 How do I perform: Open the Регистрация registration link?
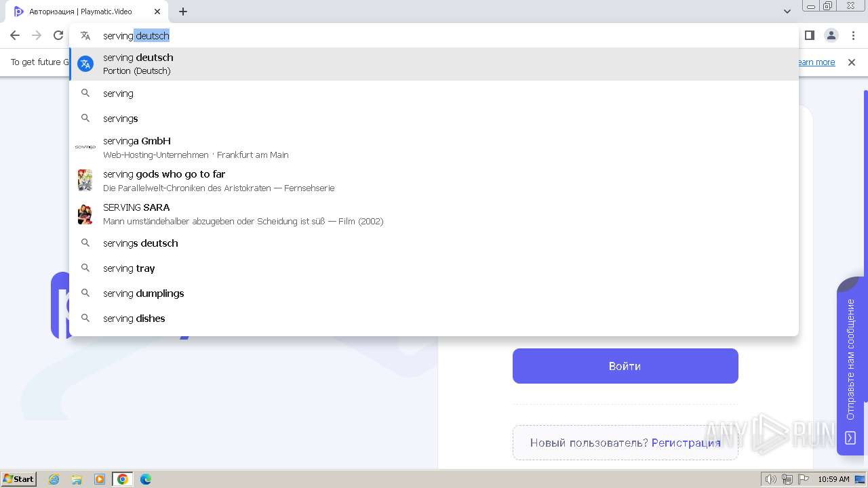[686, 443]
